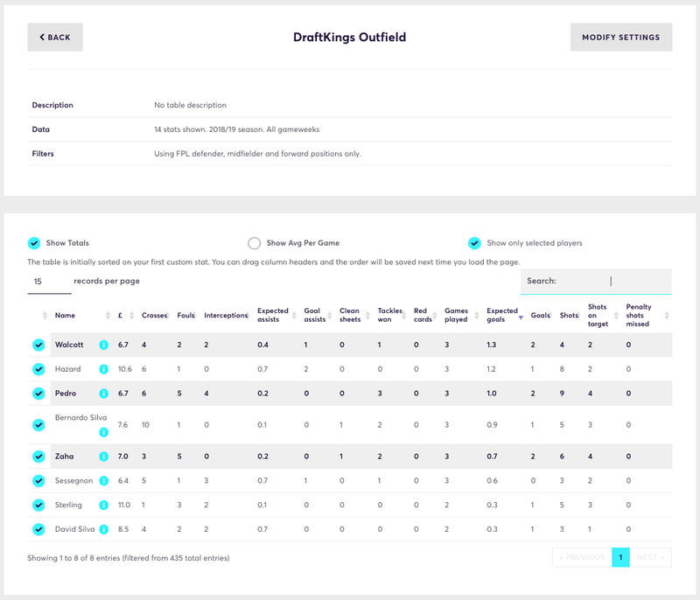Deselect Hazard row checkbox
Viewport: 700px width, 600px height.
38,369
